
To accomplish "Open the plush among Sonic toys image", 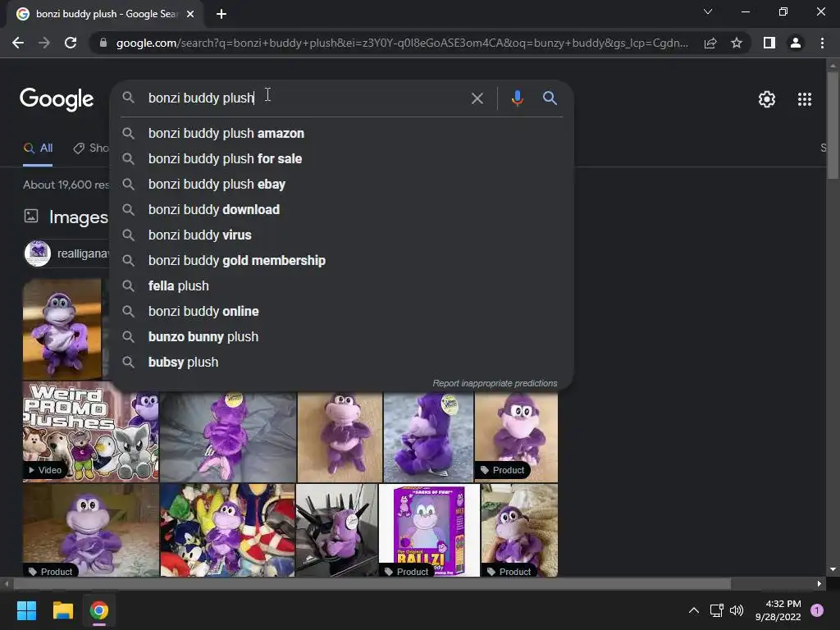I will 228,531.
